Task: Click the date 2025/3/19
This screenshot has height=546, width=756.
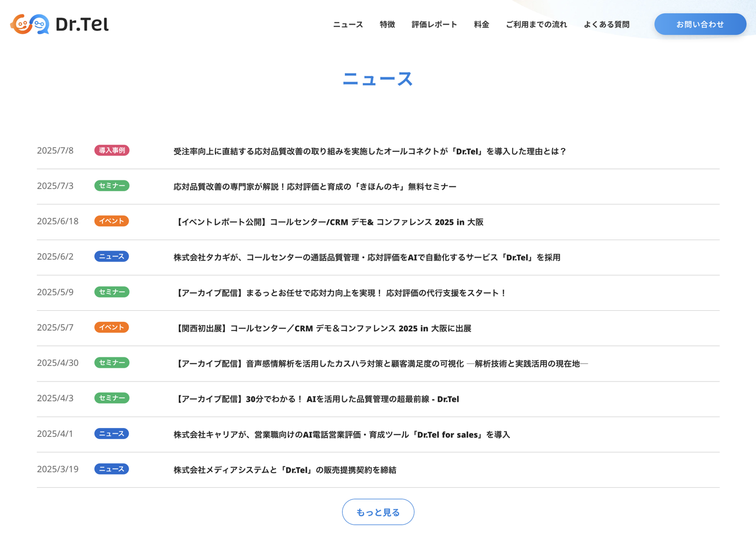Action: 58,469
